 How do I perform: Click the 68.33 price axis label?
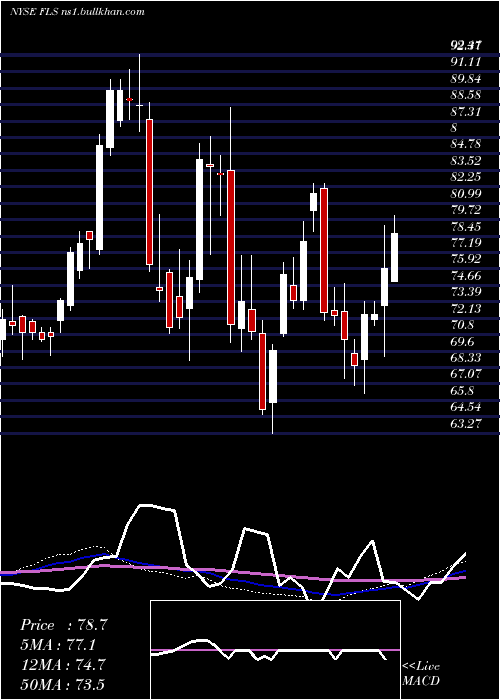[465, 358]
